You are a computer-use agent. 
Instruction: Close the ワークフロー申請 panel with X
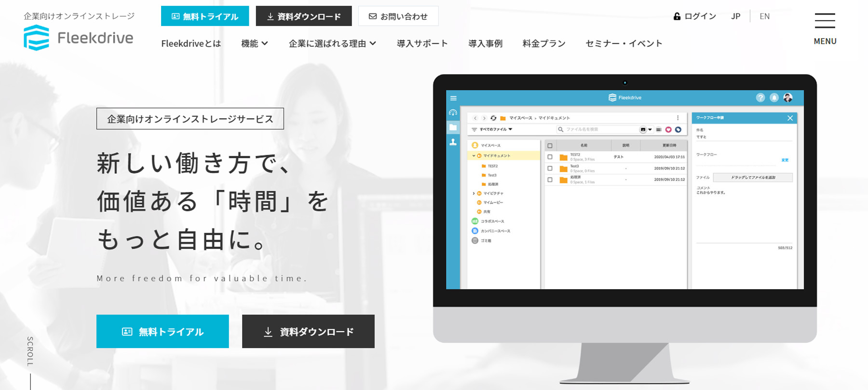click(790, 118)
